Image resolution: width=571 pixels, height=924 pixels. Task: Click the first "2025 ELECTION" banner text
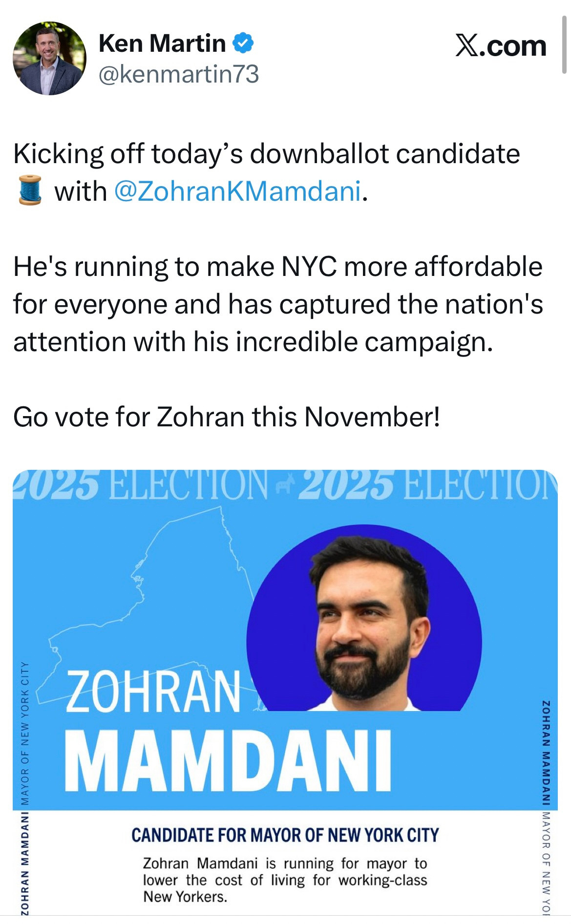coord(142,485)
